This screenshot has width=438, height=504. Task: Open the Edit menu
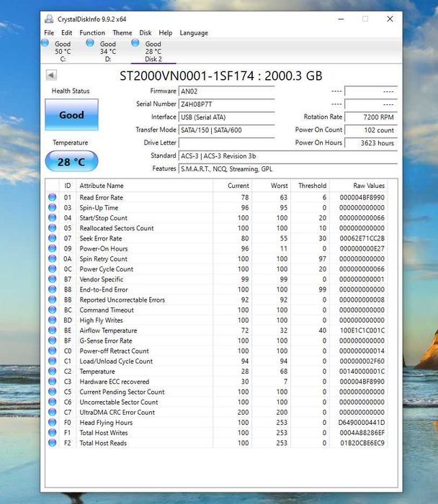[66, 33]
